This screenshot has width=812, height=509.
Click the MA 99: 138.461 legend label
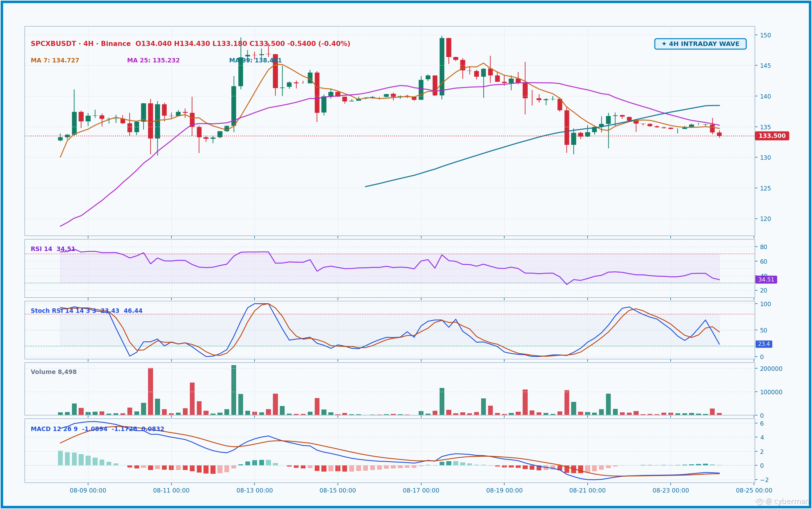tap(255, 61)
